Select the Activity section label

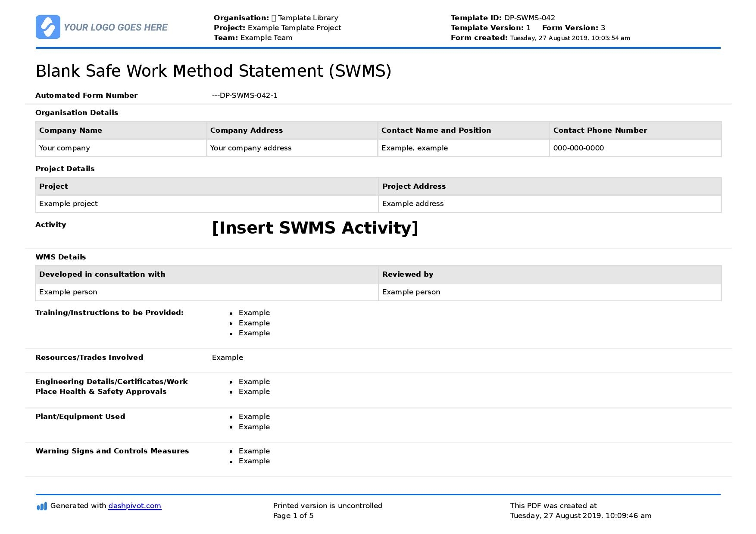[x=51, y=225]
